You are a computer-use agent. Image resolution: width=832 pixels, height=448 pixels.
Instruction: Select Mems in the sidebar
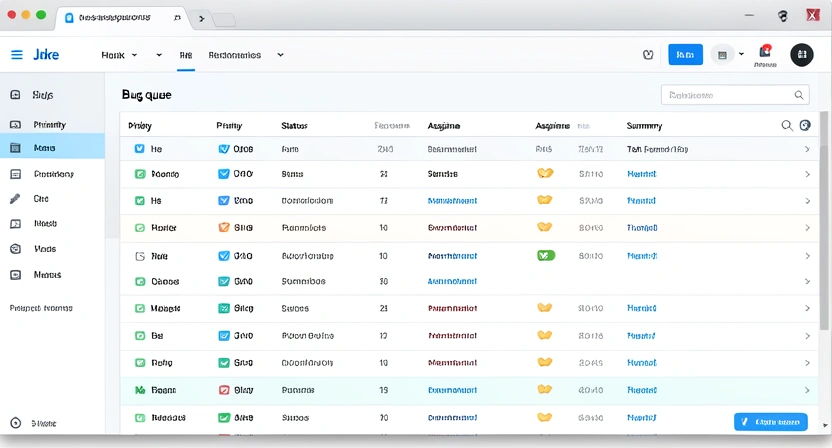[53, 148]
